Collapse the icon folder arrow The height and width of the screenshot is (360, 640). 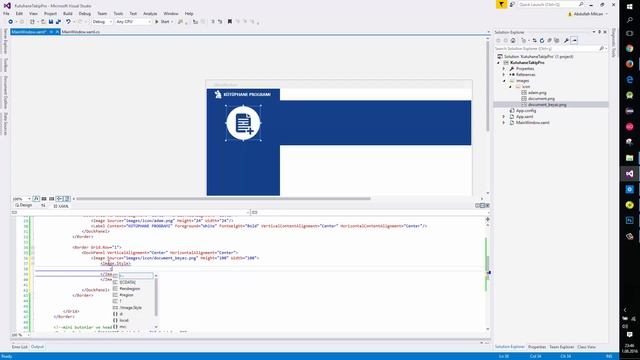point(510,87)
